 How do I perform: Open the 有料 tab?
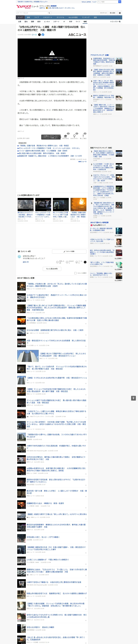point(95,17)
